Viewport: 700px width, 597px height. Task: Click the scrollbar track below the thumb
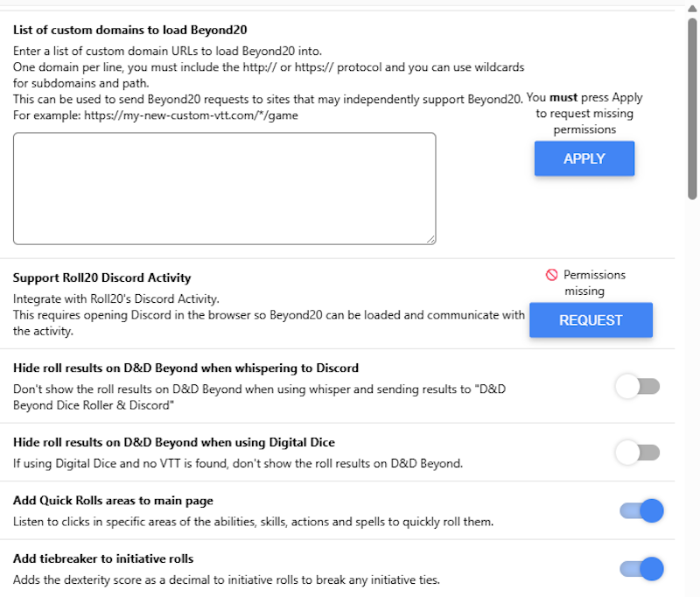(693, 394)
